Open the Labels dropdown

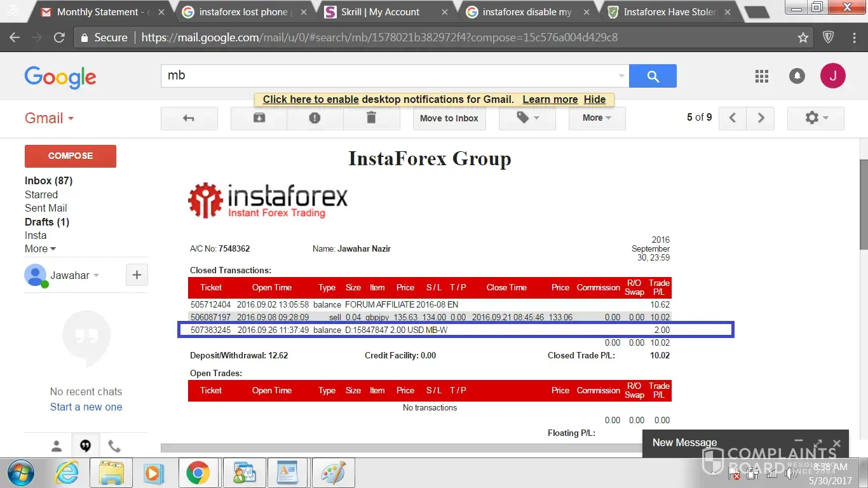click(x=527, y=118)
